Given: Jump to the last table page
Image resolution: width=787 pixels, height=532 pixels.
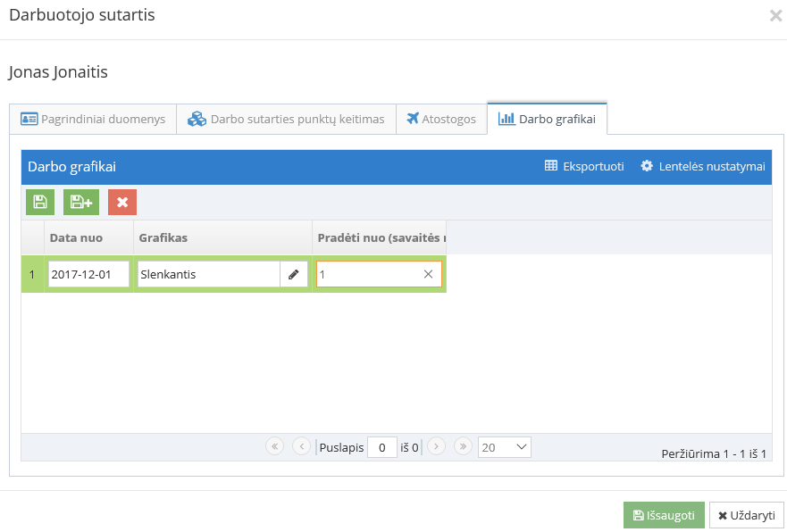Looking at the screenshot, I should tap(463, 446).
